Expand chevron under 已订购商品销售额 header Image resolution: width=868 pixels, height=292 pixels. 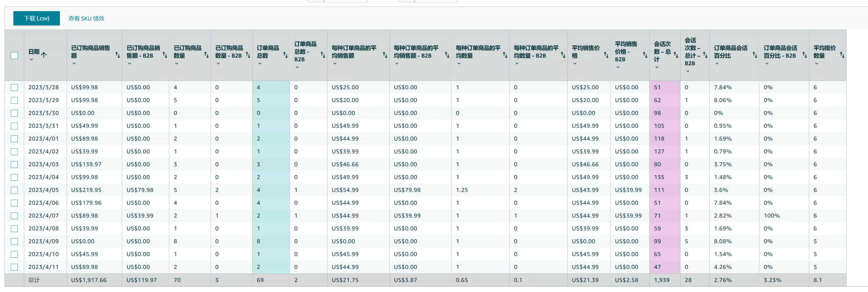(x=74, y=63)
